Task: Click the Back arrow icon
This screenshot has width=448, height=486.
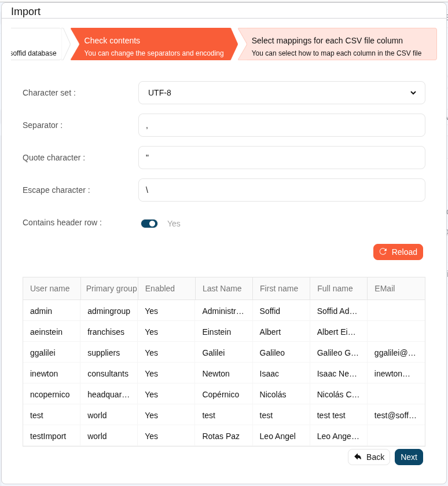Action: [358, 457]
